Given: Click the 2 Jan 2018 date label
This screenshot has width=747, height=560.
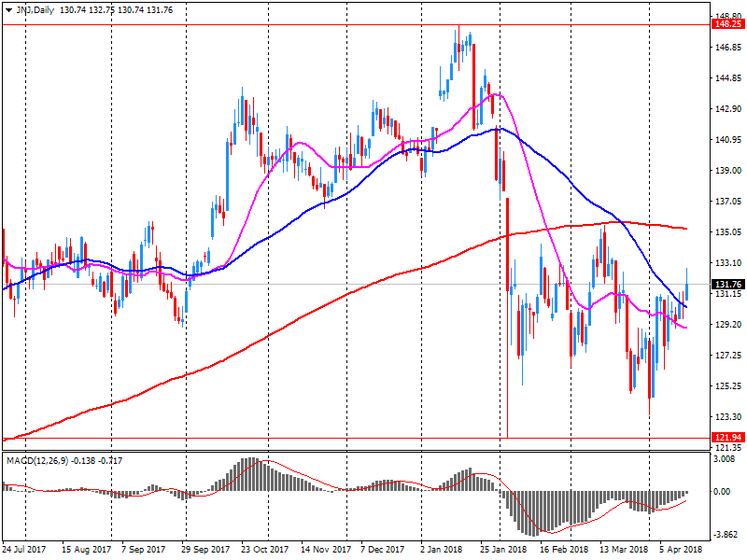Looking at the screenshot, I should coord(441,549).
